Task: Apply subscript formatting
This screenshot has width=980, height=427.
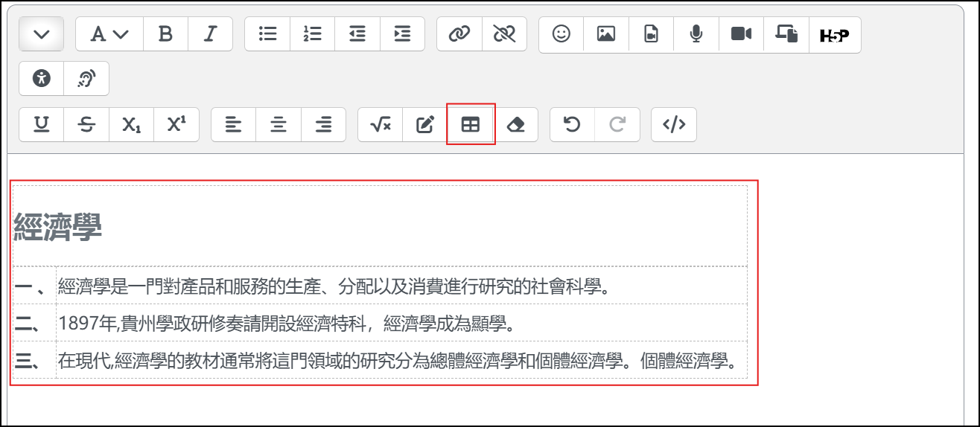Action: [132, 125]
